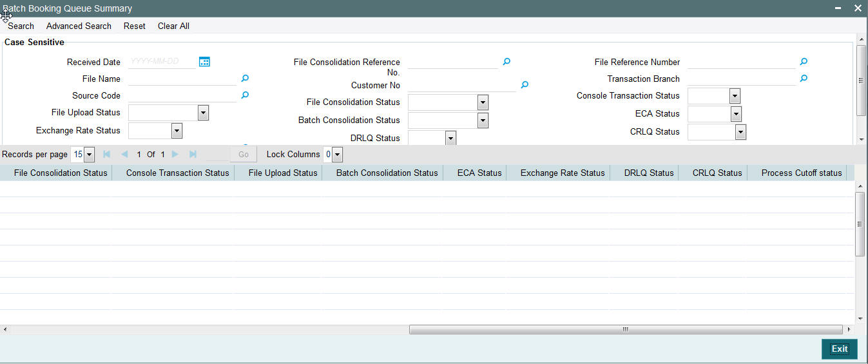868x364 pixels.
Task: Focus the page number jump field
Action: pos(217,155)
